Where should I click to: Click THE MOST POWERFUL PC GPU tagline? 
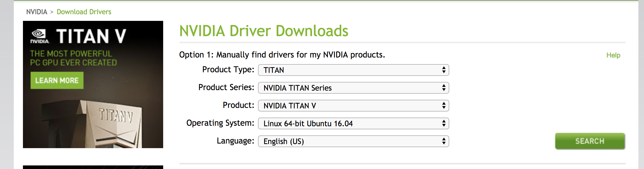[73, 58]
